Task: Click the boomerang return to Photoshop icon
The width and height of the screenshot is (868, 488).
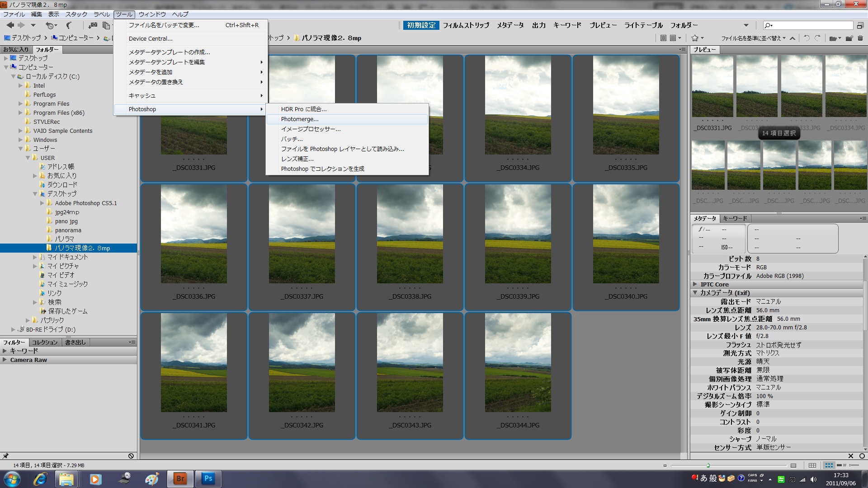Action: 69,25
